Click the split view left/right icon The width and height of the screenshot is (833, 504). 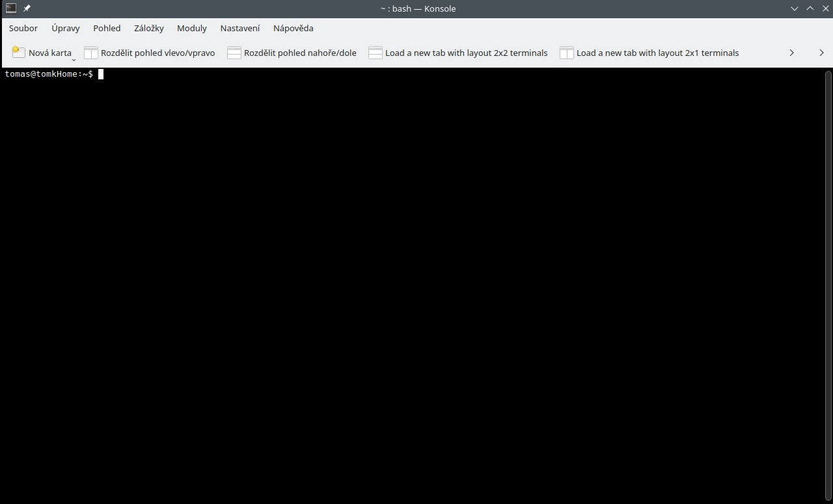[91, 53]
